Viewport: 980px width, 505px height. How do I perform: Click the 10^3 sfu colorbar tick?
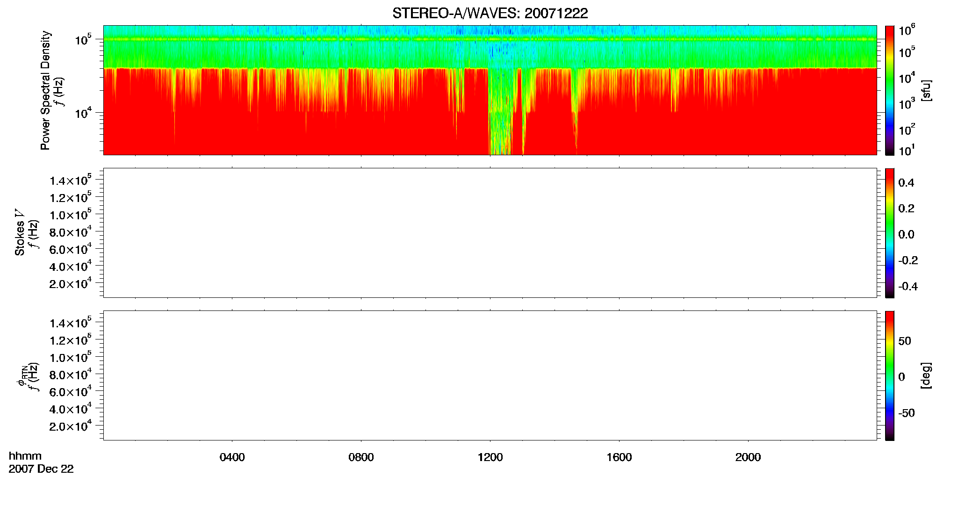tap(907, 104)
